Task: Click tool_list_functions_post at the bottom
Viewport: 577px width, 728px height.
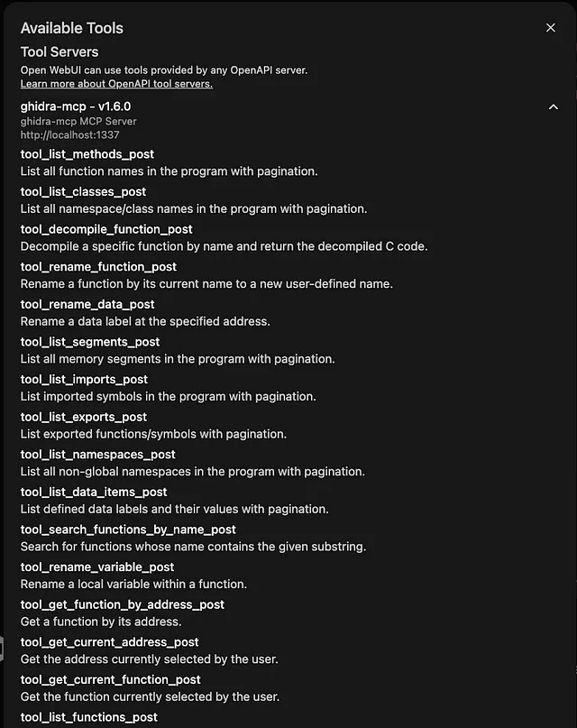Action: pos(89,717)
